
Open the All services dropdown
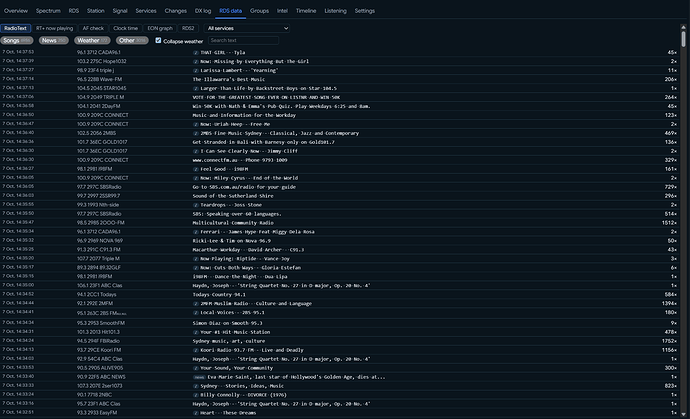247,28
